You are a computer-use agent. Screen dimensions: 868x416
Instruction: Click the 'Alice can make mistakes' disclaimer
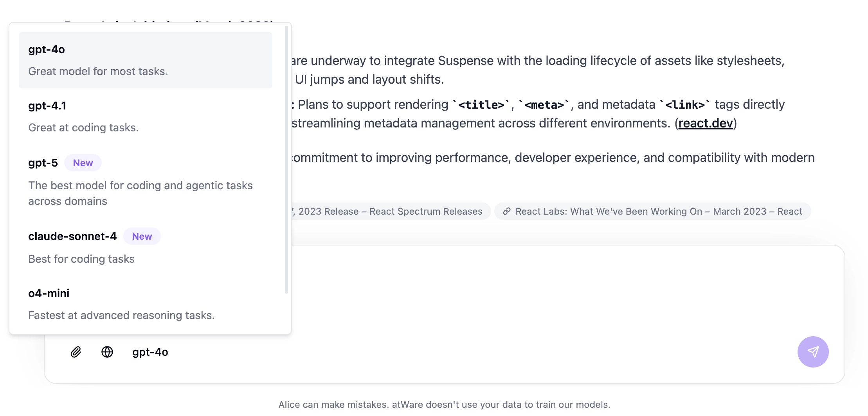[x=445, y=404]
